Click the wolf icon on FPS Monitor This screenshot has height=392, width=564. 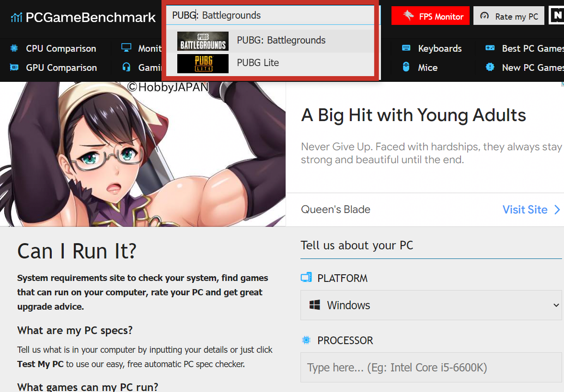(408, 15)
